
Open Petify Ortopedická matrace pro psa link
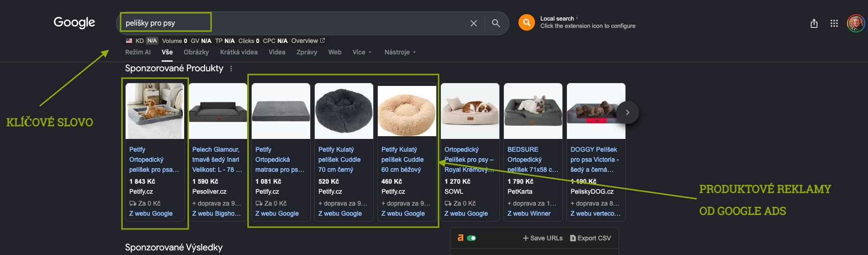[280, 159]
